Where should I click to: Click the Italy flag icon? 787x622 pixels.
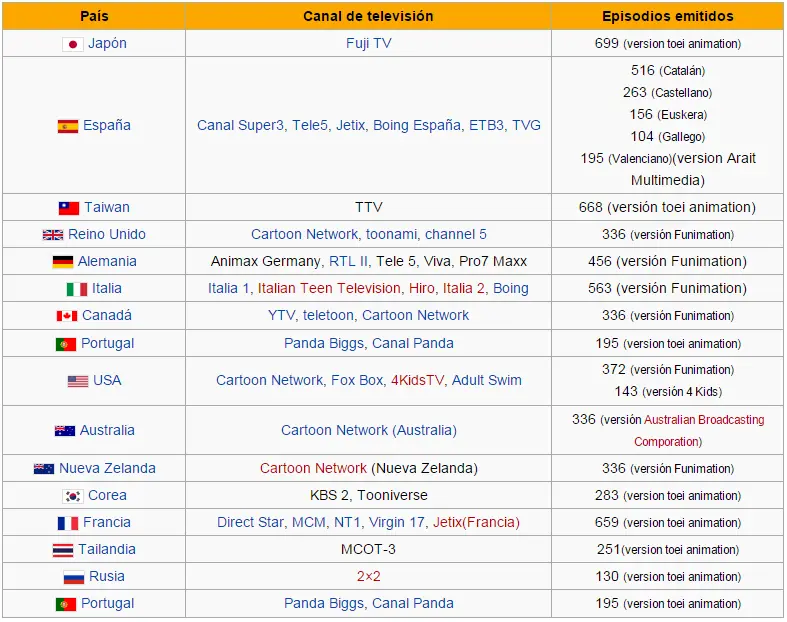(x=77, y=289)
